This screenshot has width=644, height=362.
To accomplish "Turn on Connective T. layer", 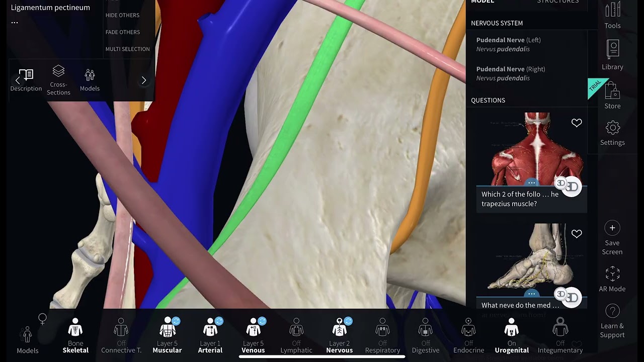I will pyautogui.click(x=121, y=335).
